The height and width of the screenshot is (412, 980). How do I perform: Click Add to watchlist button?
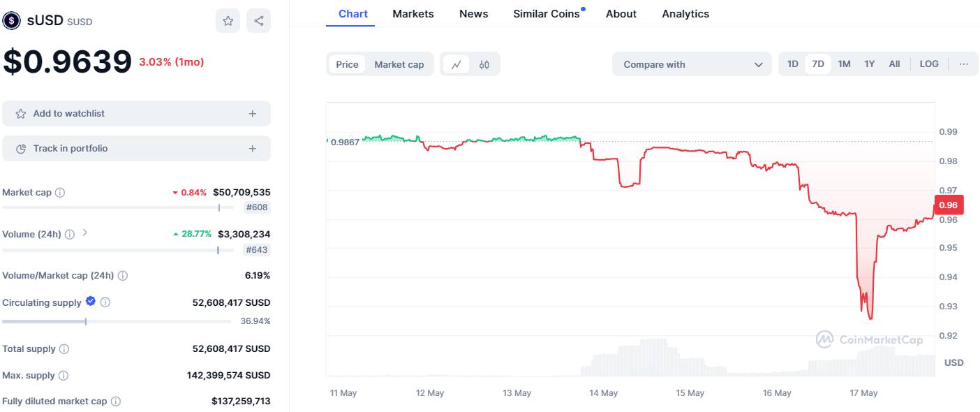click(x=136, y=113)
